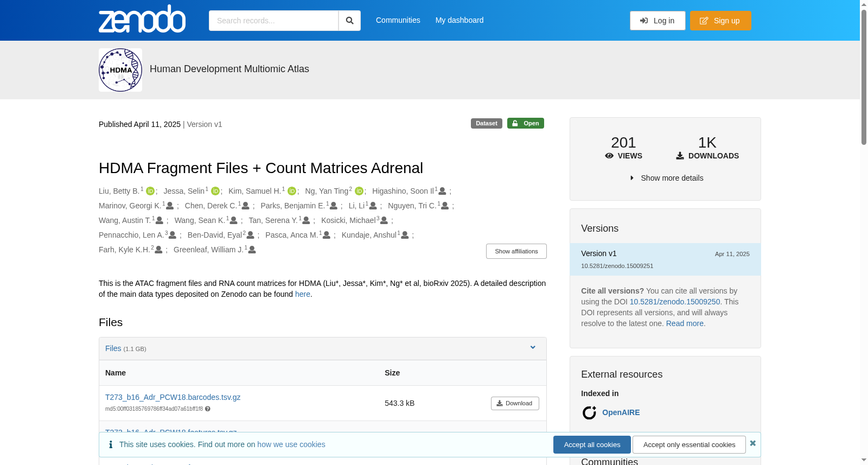Image resolution: width=868 pixels, height=465 pixels.
Task: Click the person icon beside Pennacchio, Len A.
Action: coord(173,235)
